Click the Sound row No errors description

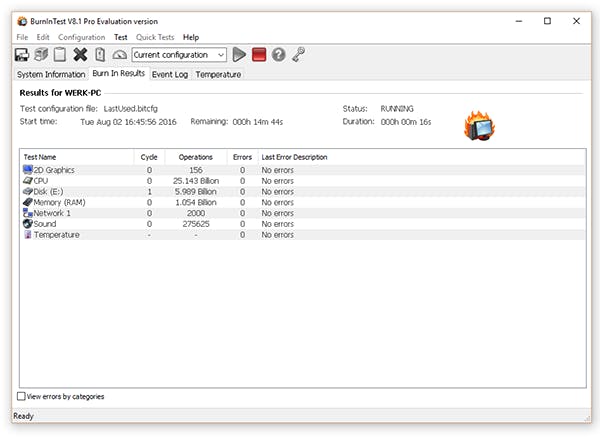point(277,223)
